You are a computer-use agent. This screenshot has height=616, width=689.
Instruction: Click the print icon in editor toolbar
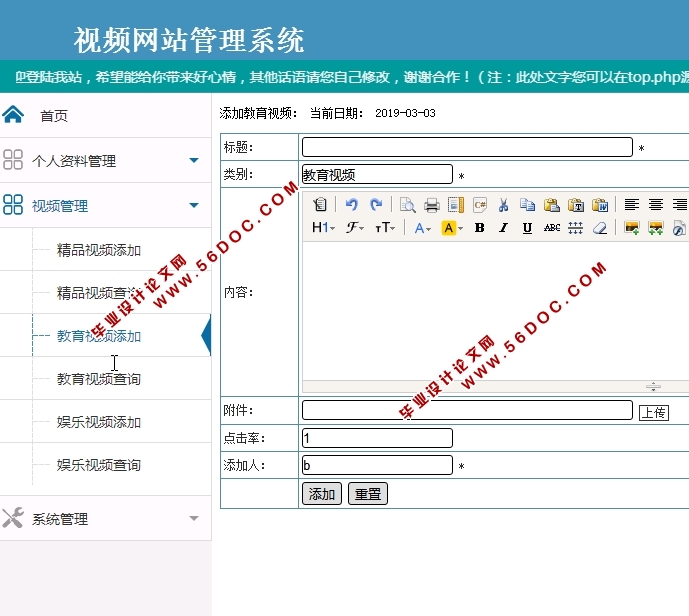point(432,205)
